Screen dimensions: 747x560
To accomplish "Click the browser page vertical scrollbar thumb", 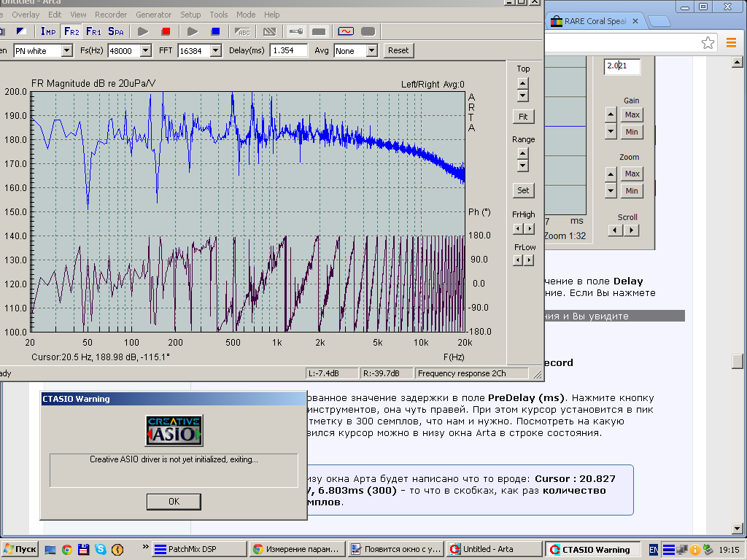I will [x=738, y=362].
